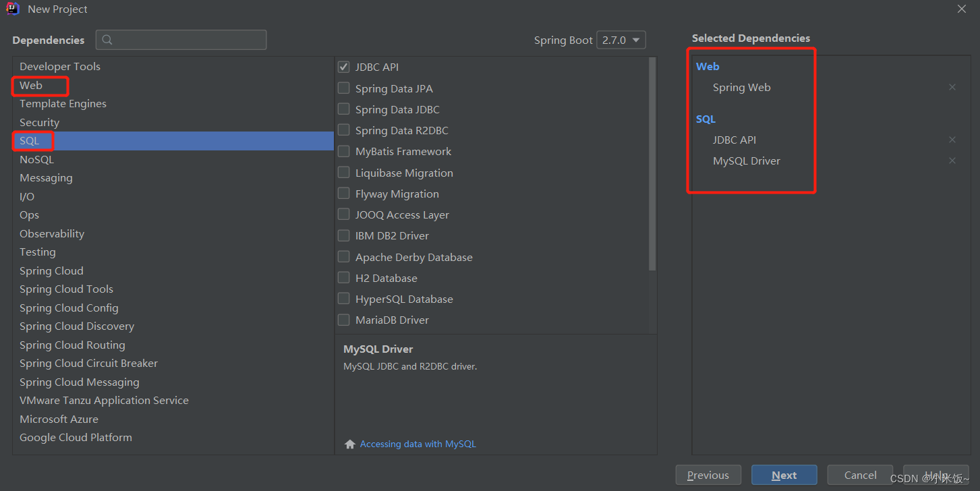The height and width of the screenshot is (491, 980).
Task: Select the Microsoft Azure category
Action: 173,419
